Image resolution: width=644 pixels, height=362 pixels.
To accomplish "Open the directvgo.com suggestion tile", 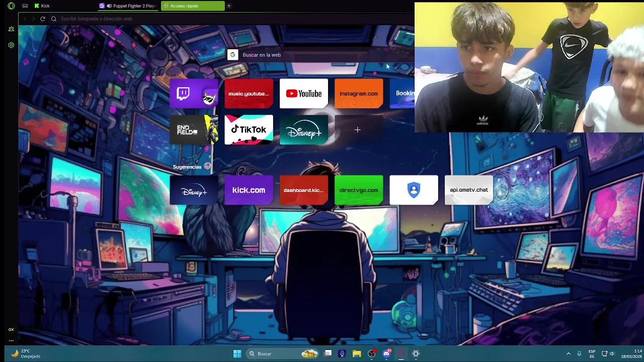I will (359, 190).
